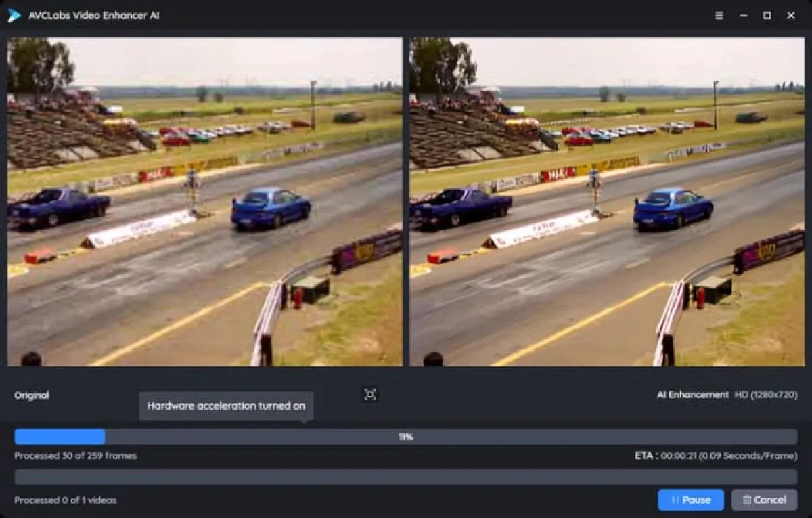Screen dimensions: 812x518
Task: Click the Original preview panel
Action: [203, 203]
